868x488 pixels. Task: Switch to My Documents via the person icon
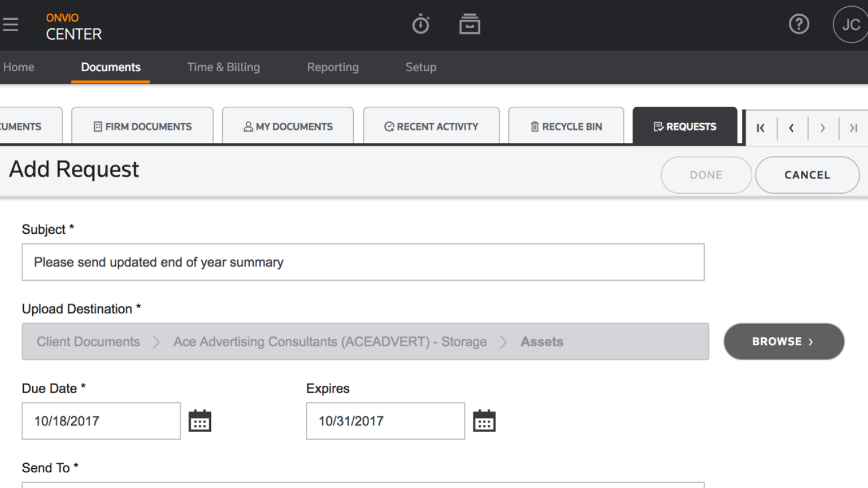tap(288, 126)
